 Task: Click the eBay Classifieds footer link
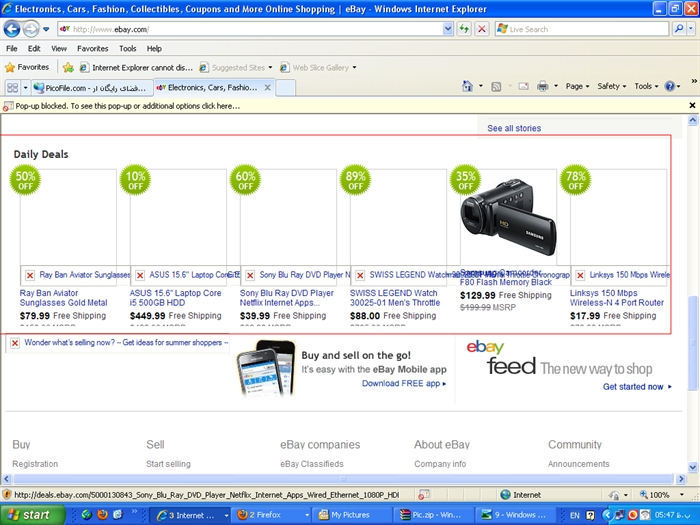(x=312, y=464)
